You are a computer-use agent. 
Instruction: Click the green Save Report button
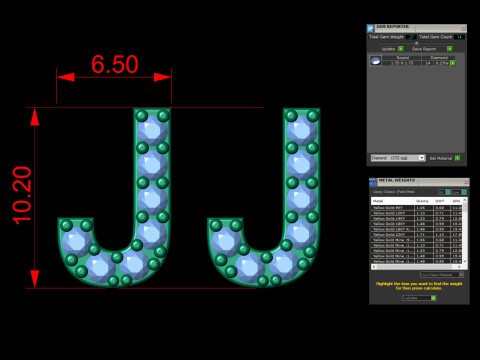[x=450, y=49]
